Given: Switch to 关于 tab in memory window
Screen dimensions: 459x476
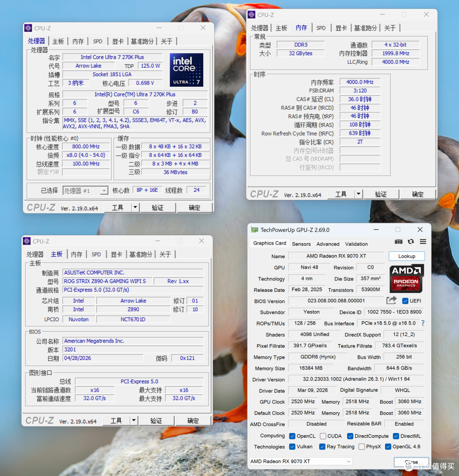Looking at the screenshot, I should click(x=390, y=28).
